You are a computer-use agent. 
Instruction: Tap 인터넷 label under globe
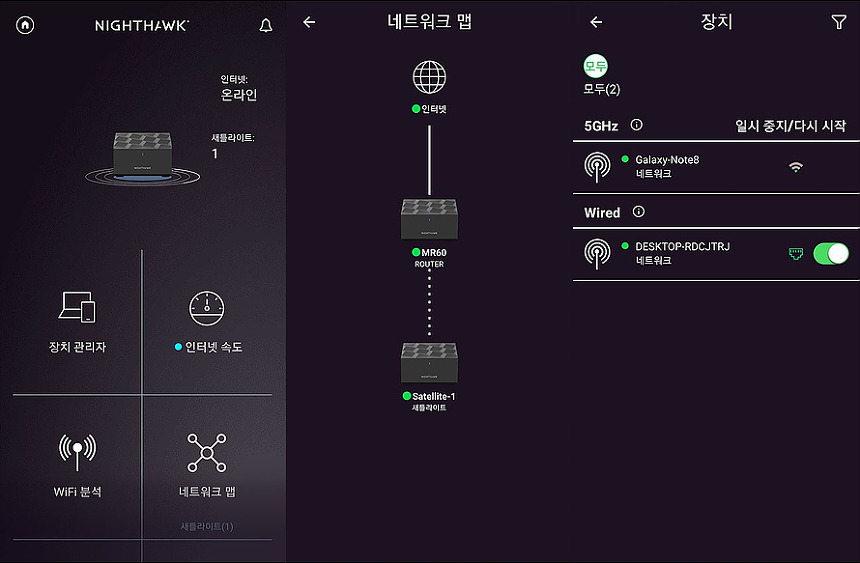pos(434,109)
